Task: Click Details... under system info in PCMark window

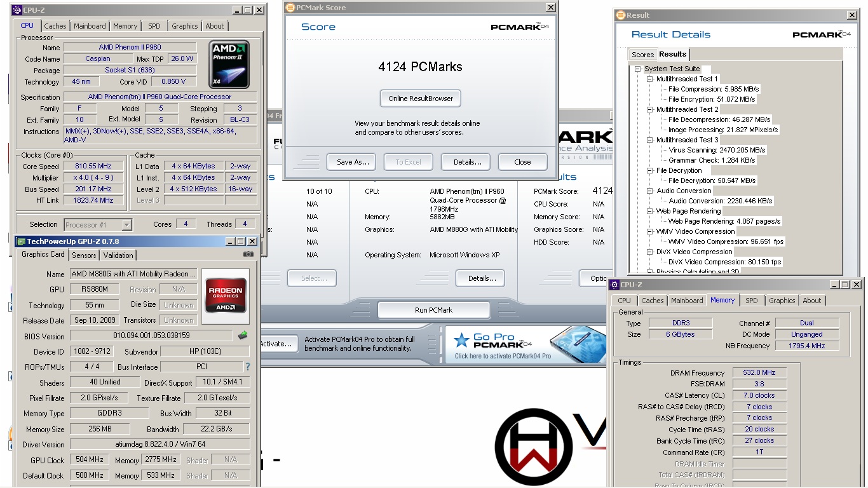Action: [x=480, y=278]
